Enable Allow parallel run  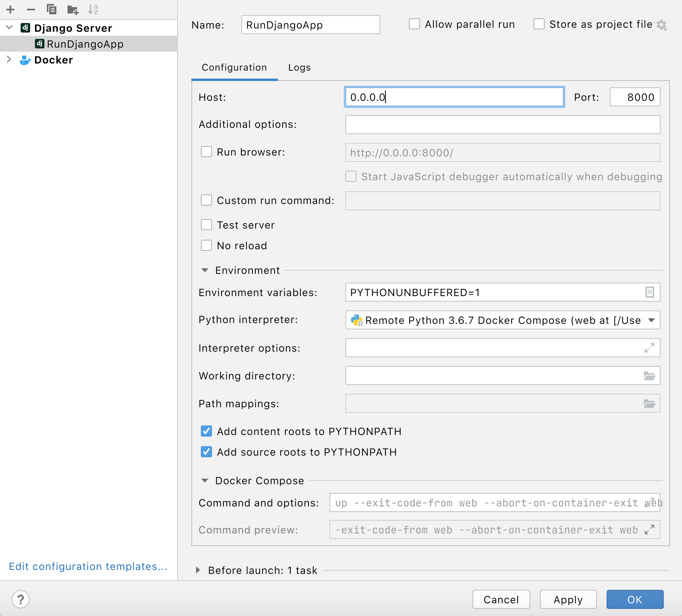(414, 24)
